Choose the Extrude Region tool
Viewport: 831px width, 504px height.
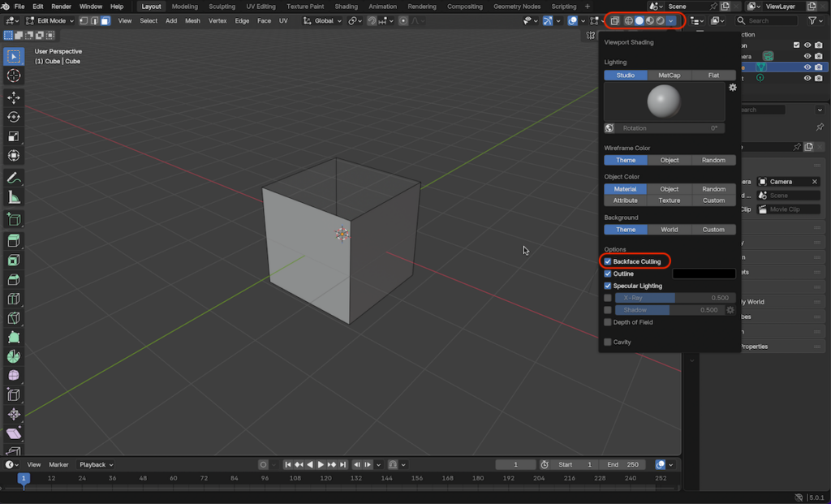tap(13, 240)
